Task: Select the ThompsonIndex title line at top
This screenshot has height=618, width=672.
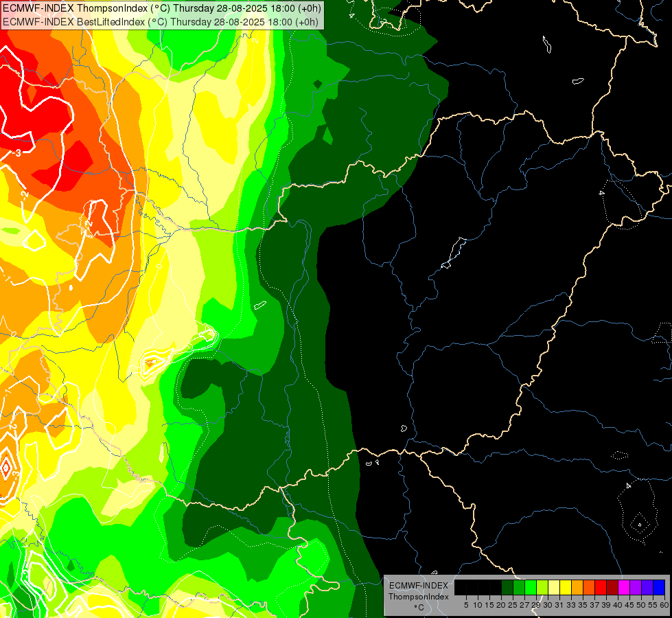Action: coord(161,8)
